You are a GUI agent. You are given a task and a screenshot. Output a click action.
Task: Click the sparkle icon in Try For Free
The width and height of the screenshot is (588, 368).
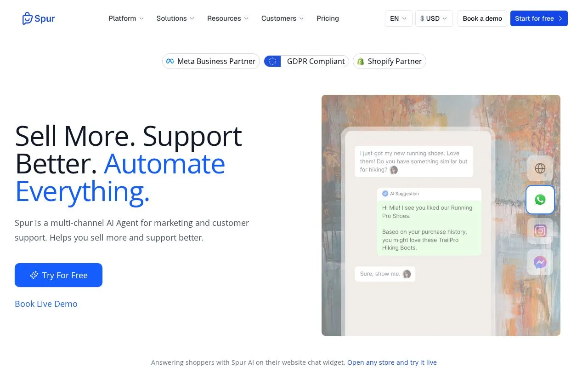[34, 275]
